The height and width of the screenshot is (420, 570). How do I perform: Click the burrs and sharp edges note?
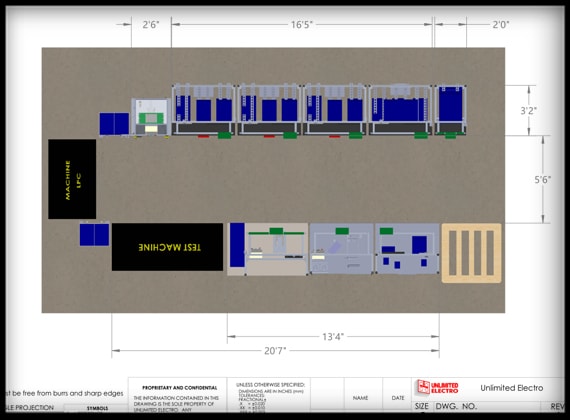click(64, 393)
